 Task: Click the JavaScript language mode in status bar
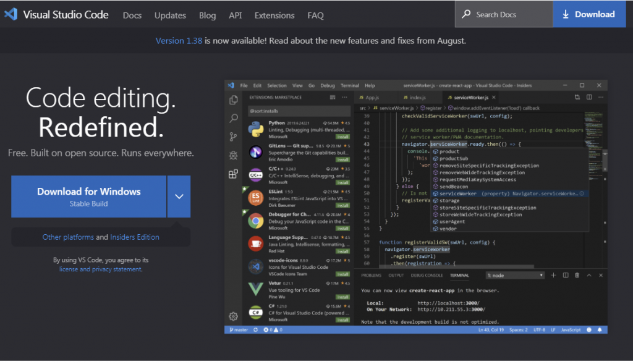[571, 329]
